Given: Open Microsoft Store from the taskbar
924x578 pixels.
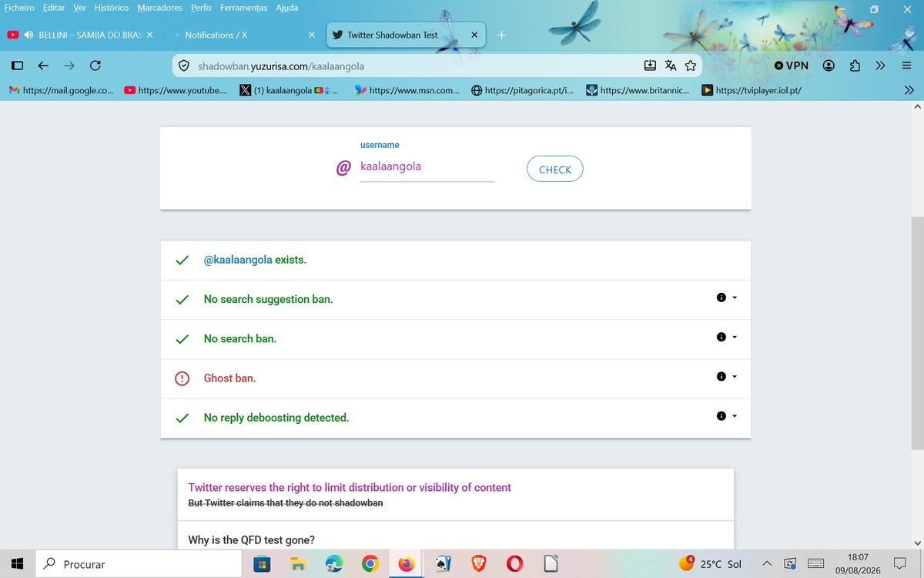Looking at the screenshot, I should click(263, 564).
